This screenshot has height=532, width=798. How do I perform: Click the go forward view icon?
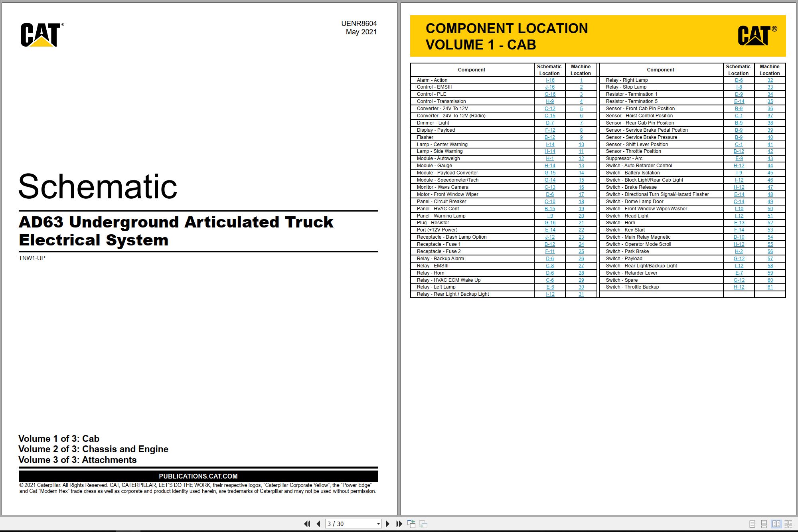tap(423, 524)
